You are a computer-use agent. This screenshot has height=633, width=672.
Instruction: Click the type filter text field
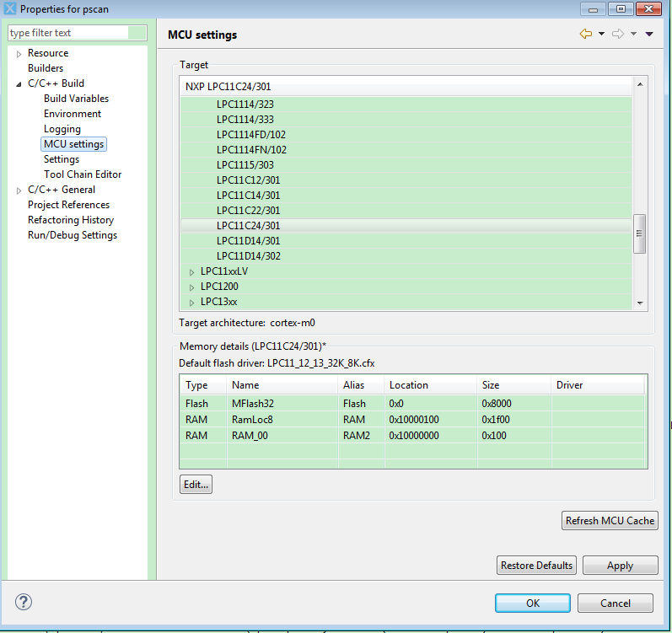(x=77, y=33)
